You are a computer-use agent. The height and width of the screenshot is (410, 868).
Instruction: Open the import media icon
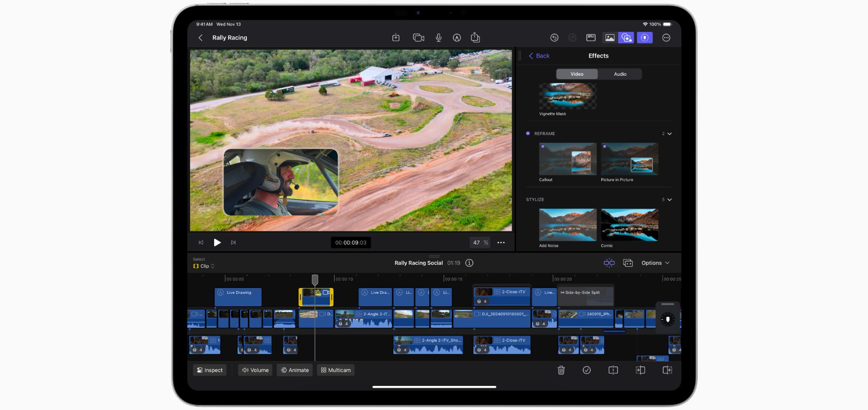(x=396, y=38)
